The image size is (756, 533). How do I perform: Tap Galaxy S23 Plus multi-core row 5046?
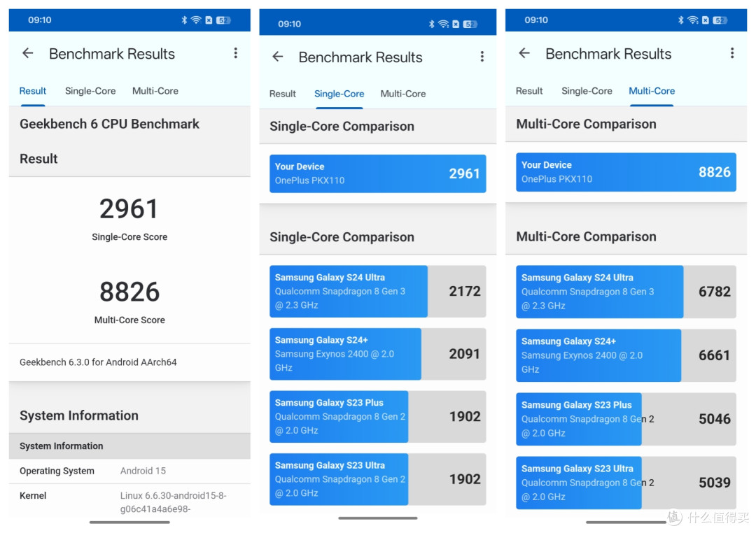[x=626, y=419]
